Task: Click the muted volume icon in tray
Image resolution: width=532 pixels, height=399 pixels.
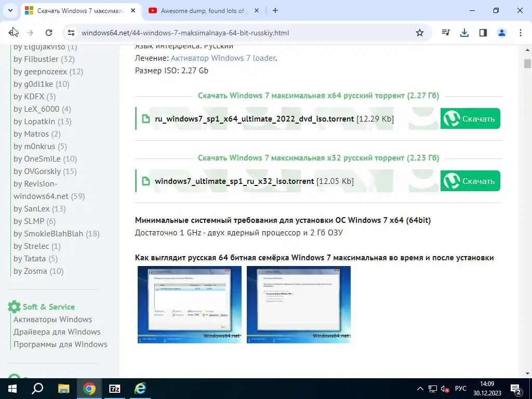Action: (x=445, y=389)
